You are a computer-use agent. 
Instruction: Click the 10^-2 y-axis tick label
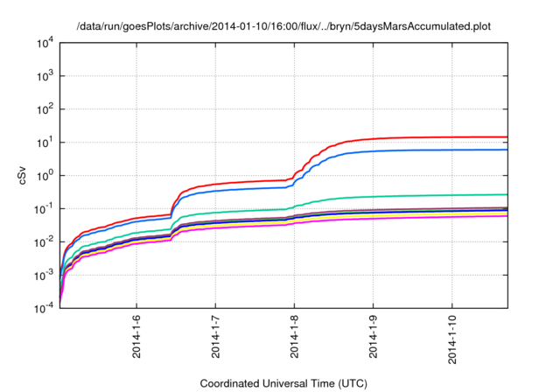(45, 242)
